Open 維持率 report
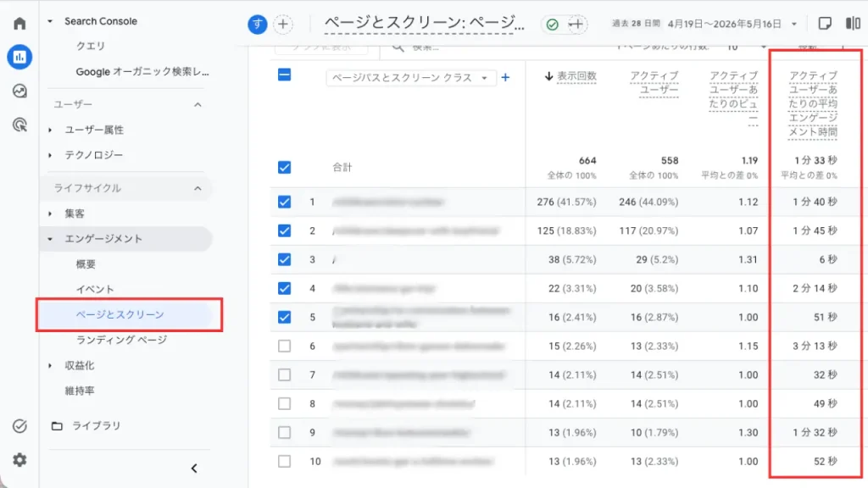Image resolution: width=868 pixels, height=488 pixels. tap(80, 391)
